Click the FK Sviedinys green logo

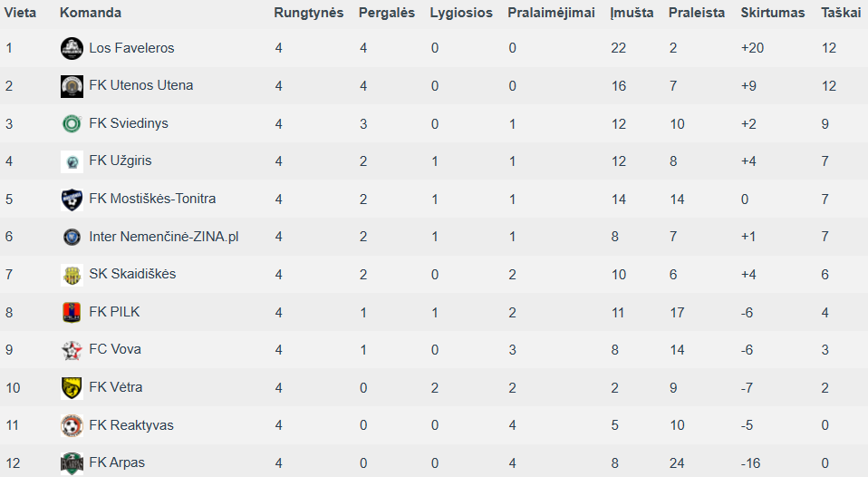coord(72,123)
